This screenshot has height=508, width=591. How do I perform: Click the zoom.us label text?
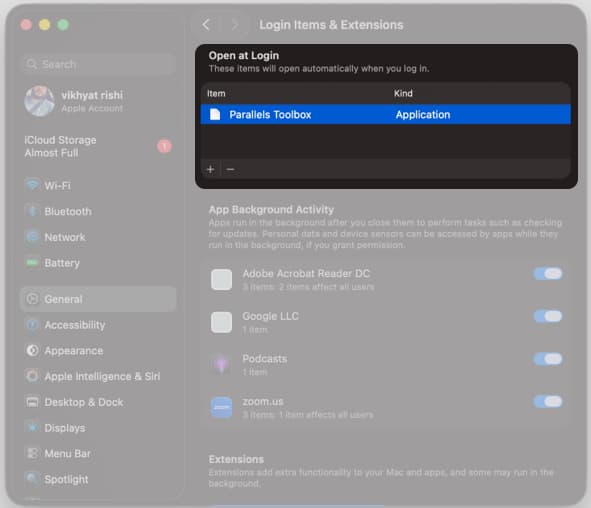coord(263,401)
